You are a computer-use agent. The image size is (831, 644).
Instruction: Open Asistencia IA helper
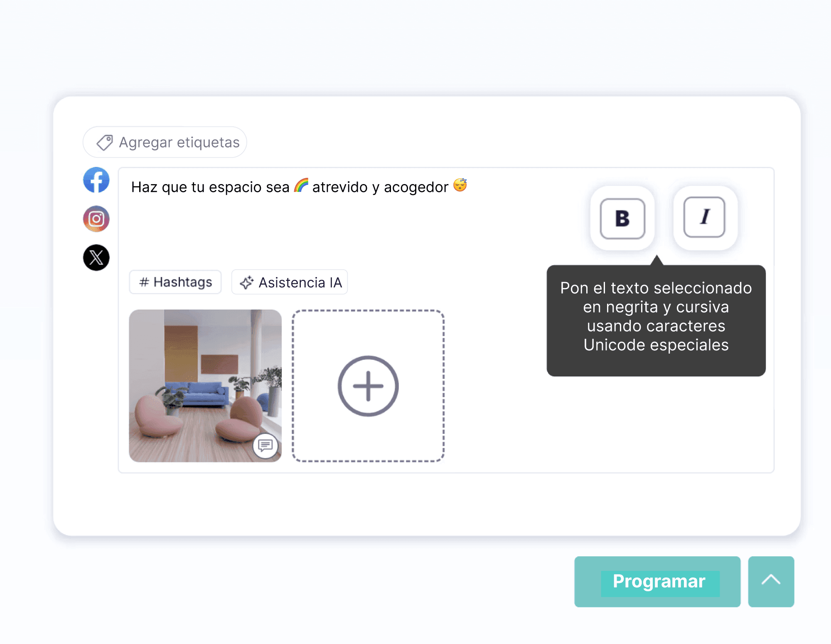point(290,282)
